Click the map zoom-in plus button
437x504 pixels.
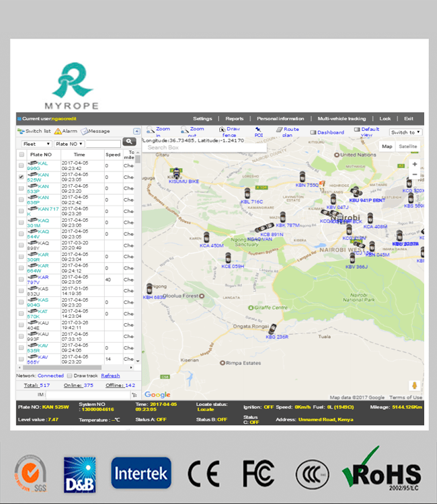pyautogui.click(x=415, y=164)
